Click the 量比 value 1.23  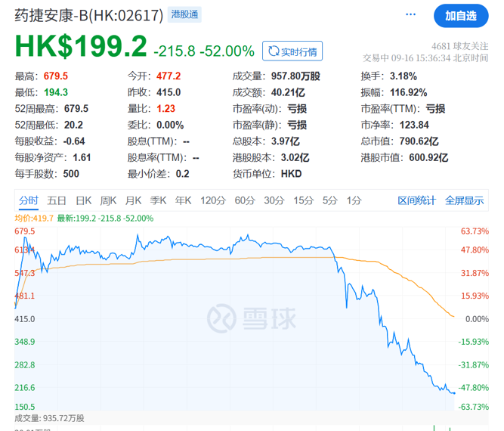pyautogui.click(x=165, y=109)
